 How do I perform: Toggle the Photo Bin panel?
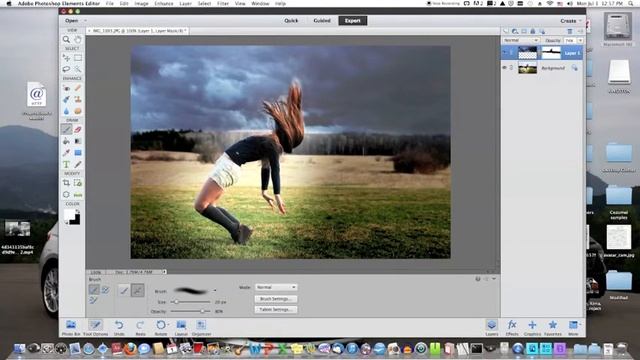[71, 328]
